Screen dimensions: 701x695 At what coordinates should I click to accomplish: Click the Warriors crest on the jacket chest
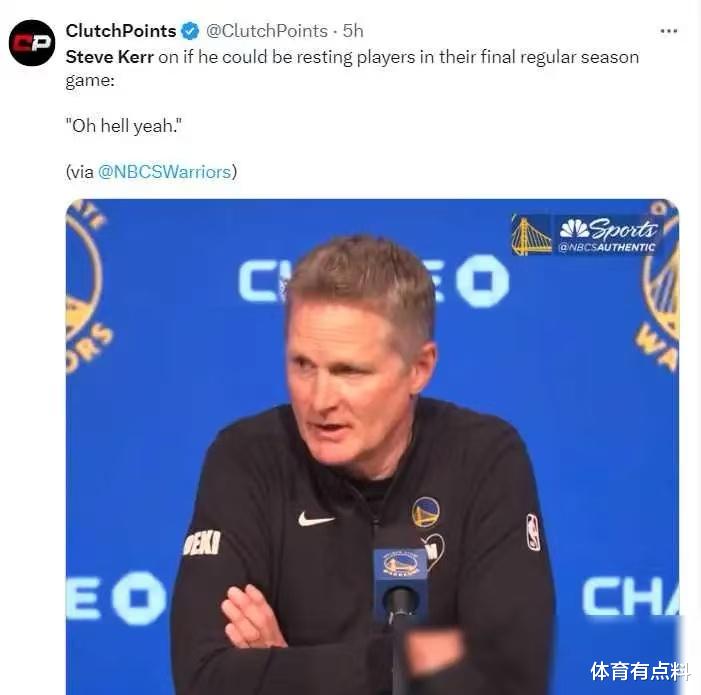(425, 512)
